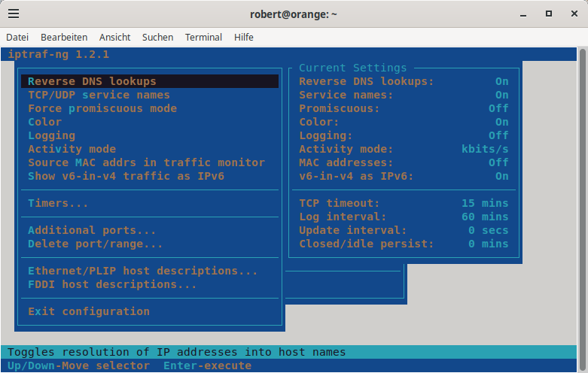Viewport: 588px width, 373px height.
Task: Open the terminal hamburger menu icon
Action: point(14,14)
